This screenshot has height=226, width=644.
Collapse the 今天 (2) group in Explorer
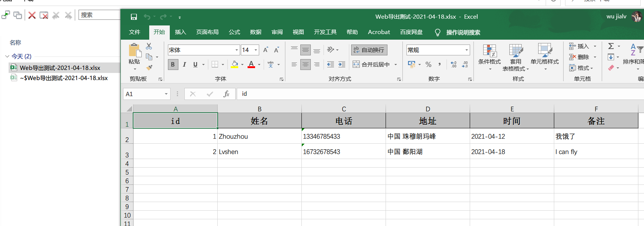click(7, 56)
